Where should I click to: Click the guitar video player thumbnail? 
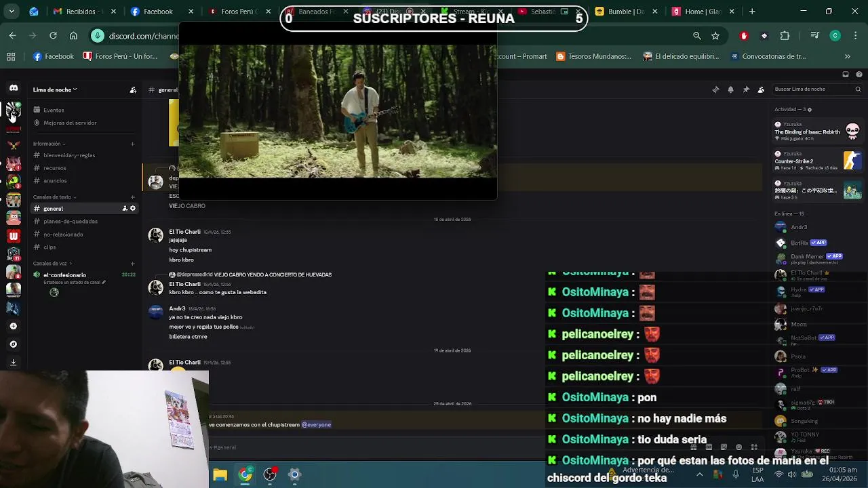[x=338, y=112]
